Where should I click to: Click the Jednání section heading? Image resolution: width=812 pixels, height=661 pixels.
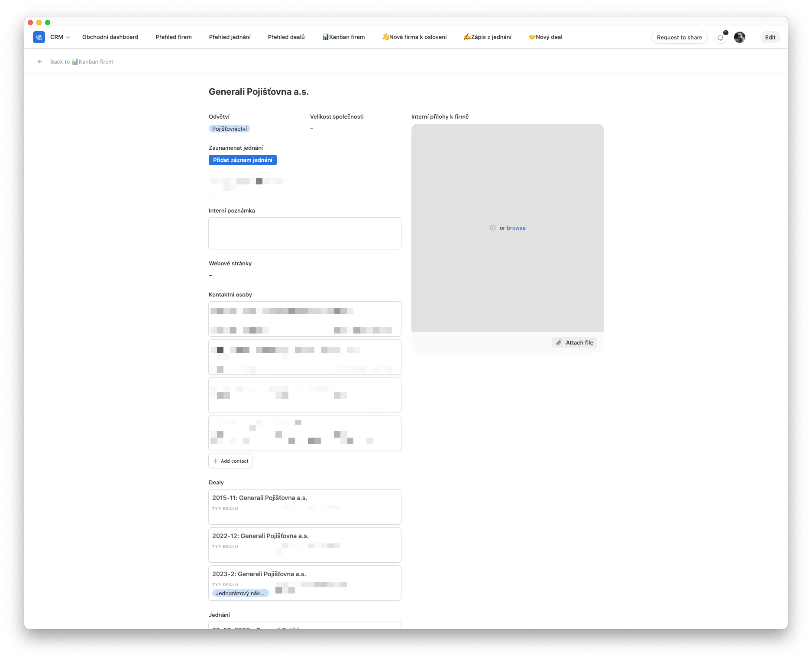[219, 615]
